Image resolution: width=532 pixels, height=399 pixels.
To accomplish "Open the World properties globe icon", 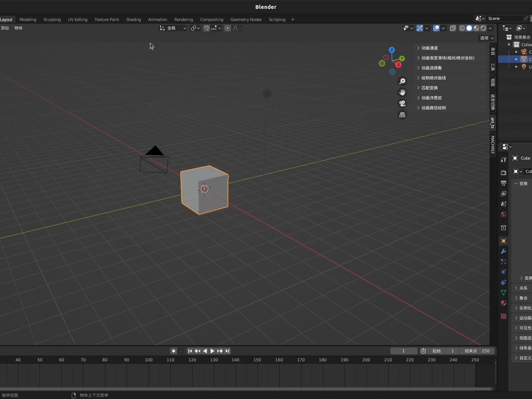I will tap(503, 215).
